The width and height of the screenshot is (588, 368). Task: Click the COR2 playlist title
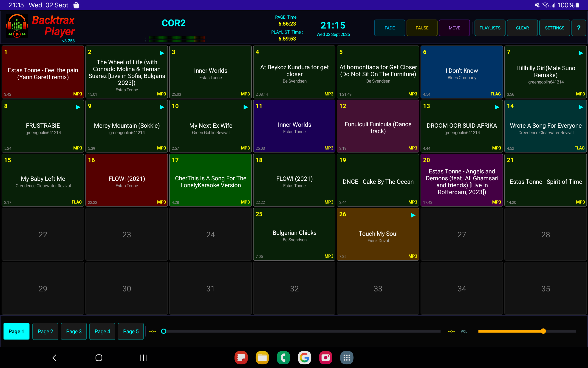tap(173, 23)
